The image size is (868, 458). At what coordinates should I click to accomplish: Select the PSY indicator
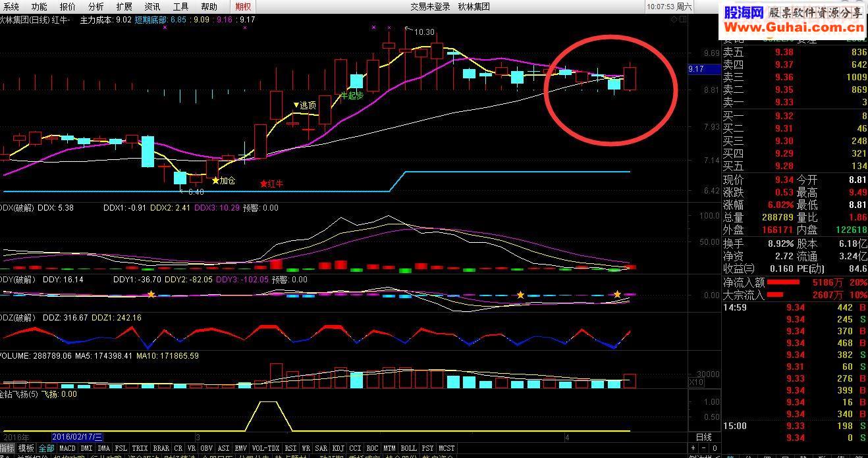(428, 449)
